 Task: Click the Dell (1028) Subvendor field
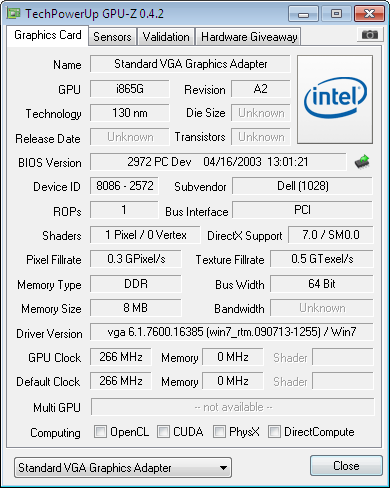point(302,186)
